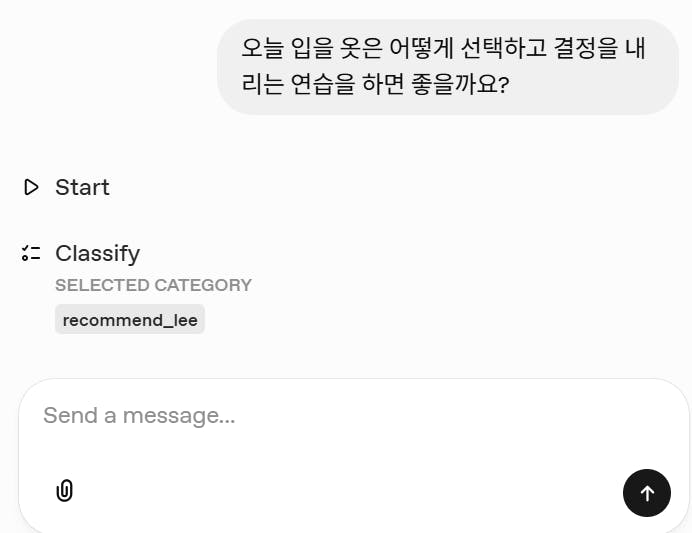Send the message with the black round button
This screenshot has height=533, width=692.
[646, 492]
